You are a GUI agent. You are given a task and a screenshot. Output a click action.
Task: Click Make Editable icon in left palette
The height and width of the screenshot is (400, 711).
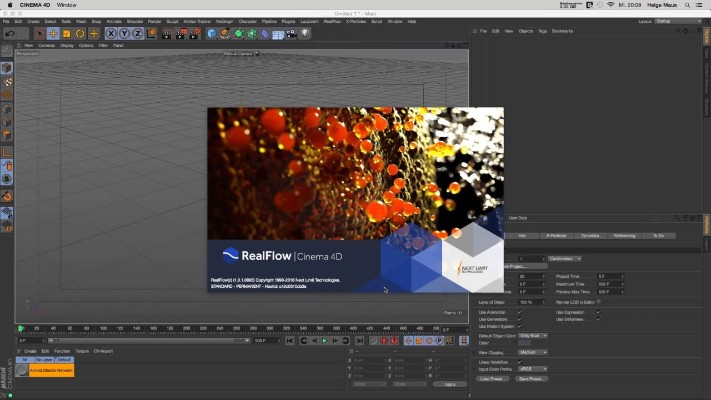pos(7,51)
